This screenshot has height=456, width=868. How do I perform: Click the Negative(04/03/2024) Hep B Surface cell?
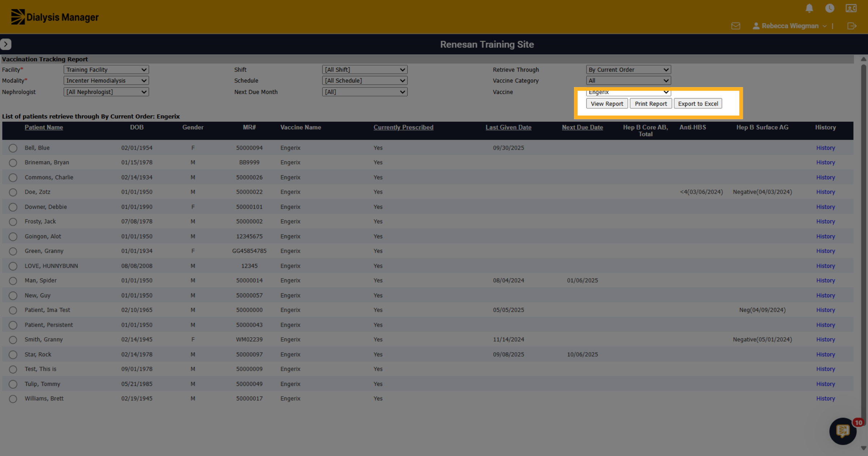[762, 192]
